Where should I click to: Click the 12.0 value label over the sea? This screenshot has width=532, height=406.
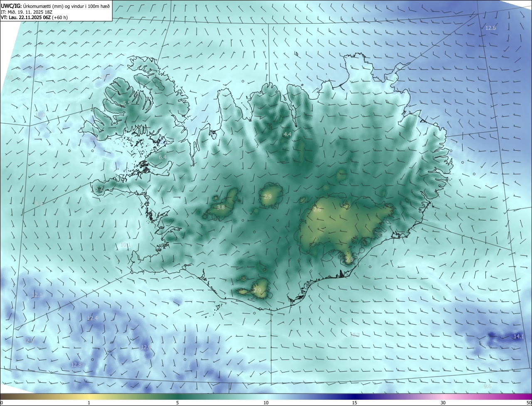click(28, 340)
